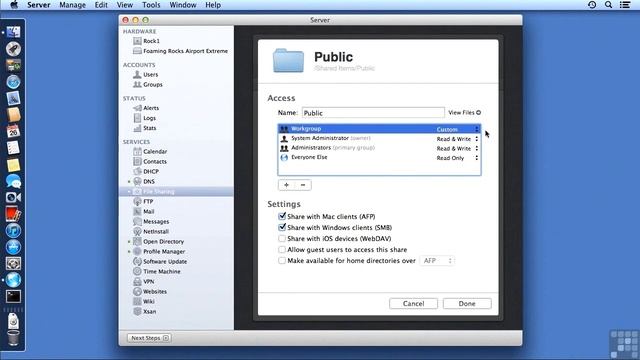Open the AFP protocol dropdown
Screen dimensions: 640x360
point(437,260)
